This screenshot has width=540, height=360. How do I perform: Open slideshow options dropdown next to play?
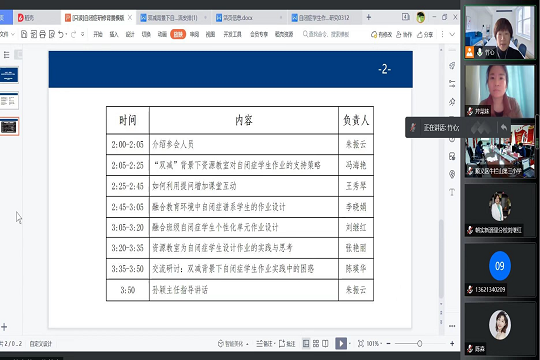tap(350, 344)
